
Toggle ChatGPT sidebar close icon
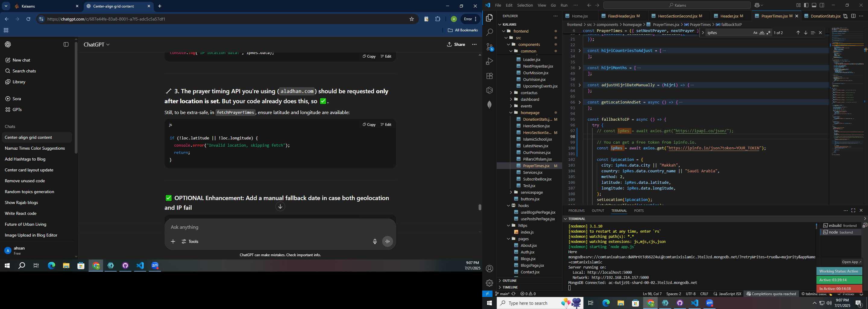pyautogui.click(x=66, y=45)
